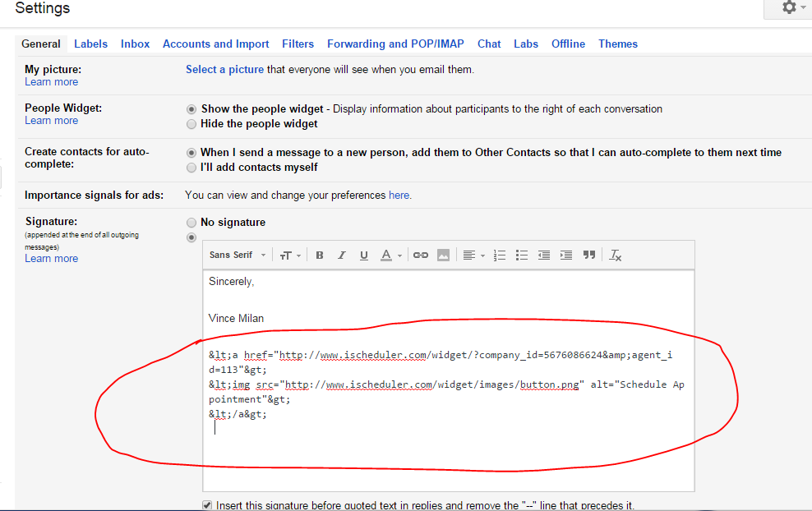Expand the text color dropdown arrow
Image resolution: width=812 pixels, height=511 pixels.
click(399, 255)
